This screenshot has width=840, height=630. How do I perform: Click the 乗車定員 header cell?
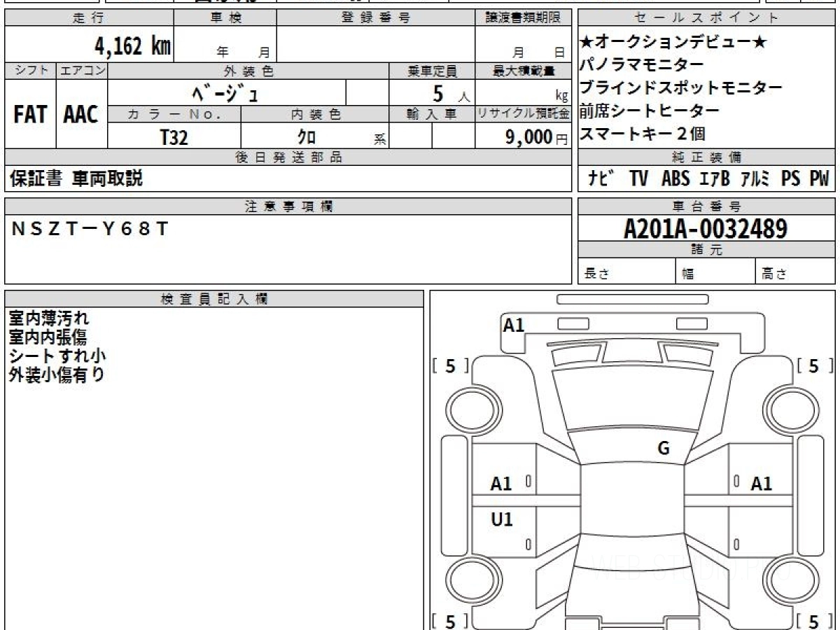click(x=432, y=71)
